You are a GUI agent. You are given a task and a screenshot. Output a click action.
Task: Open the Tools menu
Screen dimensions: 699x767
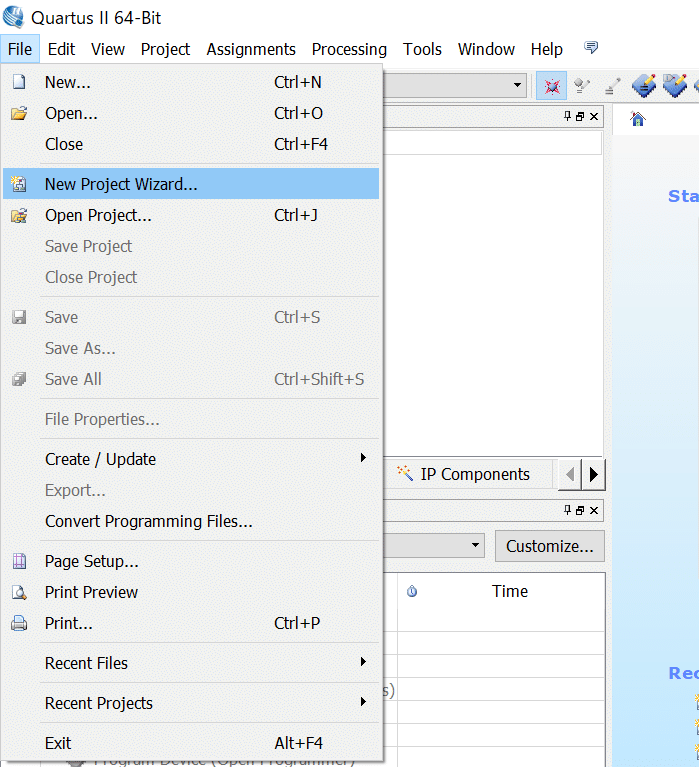coord(422,49)
